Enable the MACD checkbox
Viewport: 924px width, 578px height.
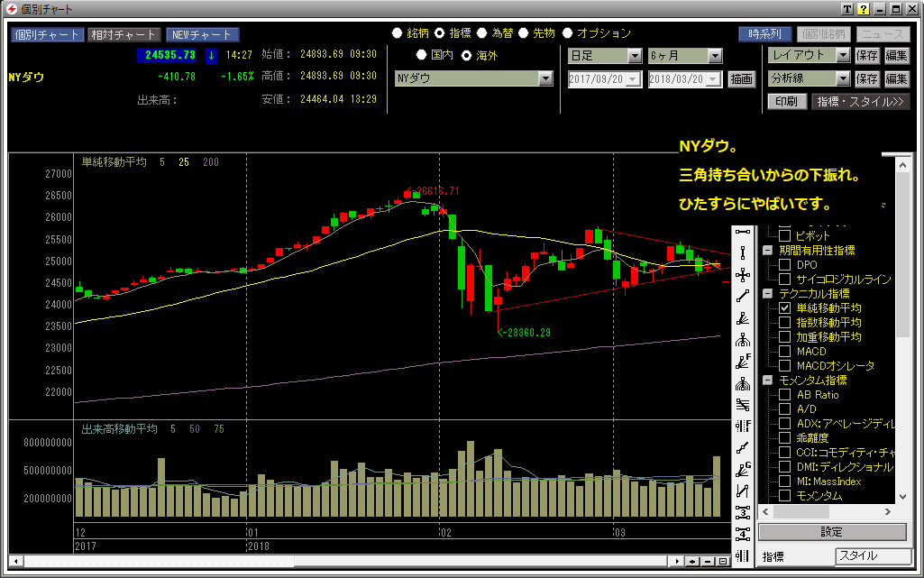point(785,351)
